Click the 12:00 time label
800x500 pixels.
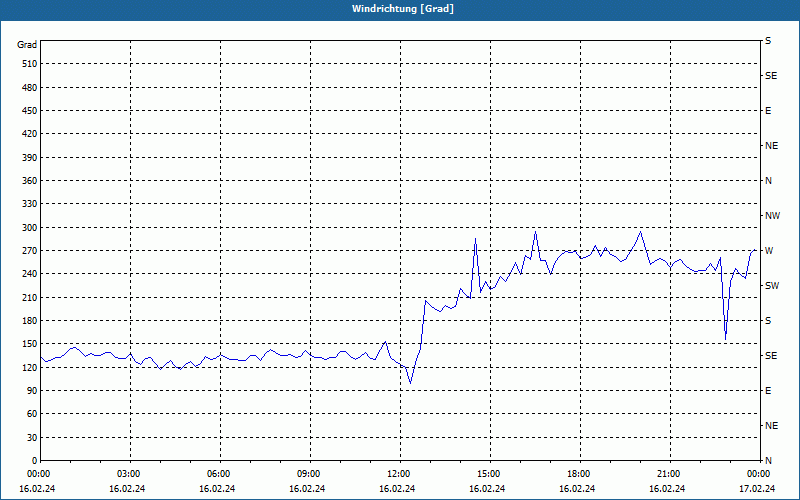tap(398, 474)
